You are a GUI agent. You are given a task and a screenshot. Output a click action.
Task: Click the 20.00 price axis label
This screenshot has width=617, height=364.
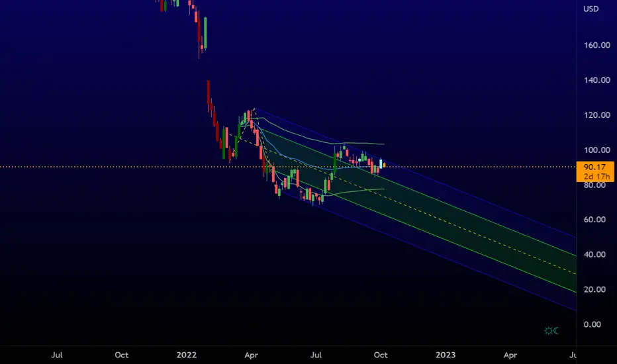point(594,290)
